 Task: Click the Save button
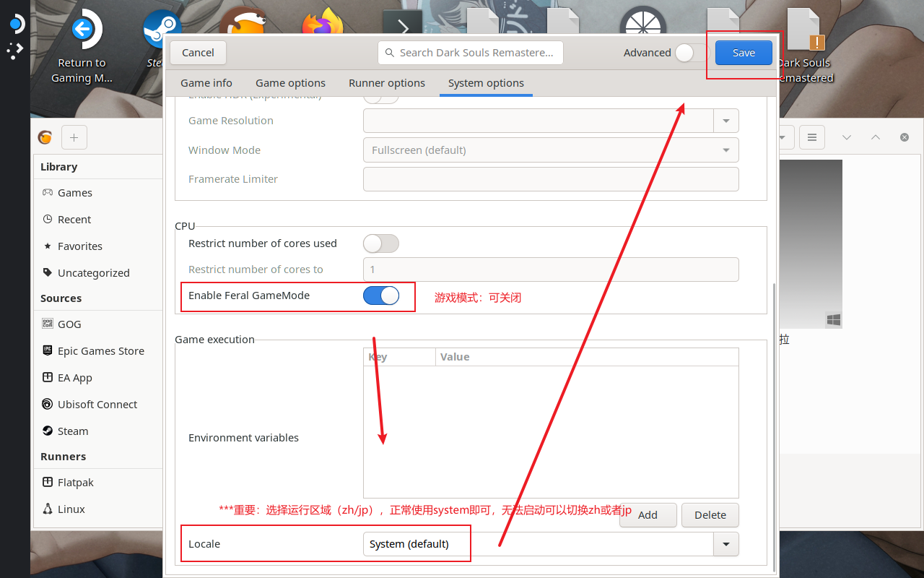(x=744, y=53)
